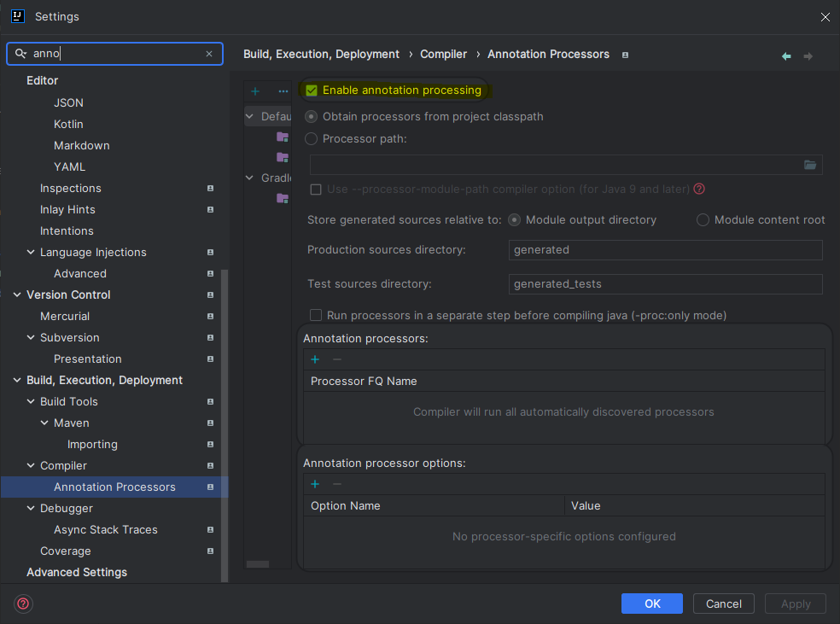Collapse Build, Execution, Deployment node
This screenshot has height=624, width=840.
point(17,380)
